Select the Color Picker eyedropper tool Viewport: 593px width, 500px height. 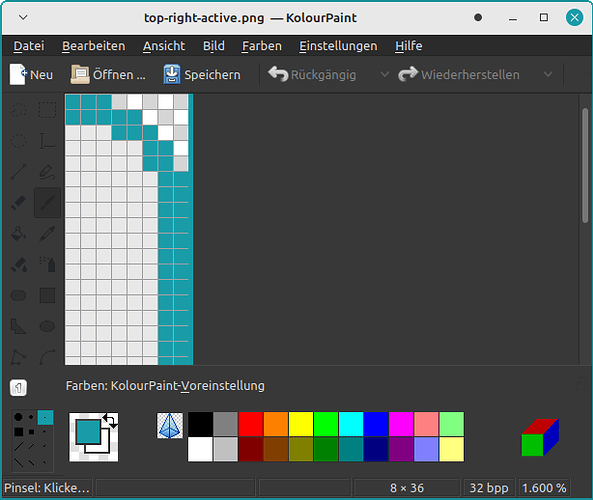tap(47, 234)
